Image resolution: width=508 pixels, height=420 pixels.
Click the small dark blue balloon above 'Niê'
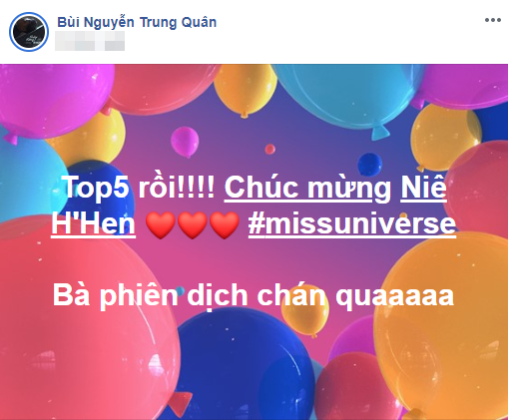369,164
